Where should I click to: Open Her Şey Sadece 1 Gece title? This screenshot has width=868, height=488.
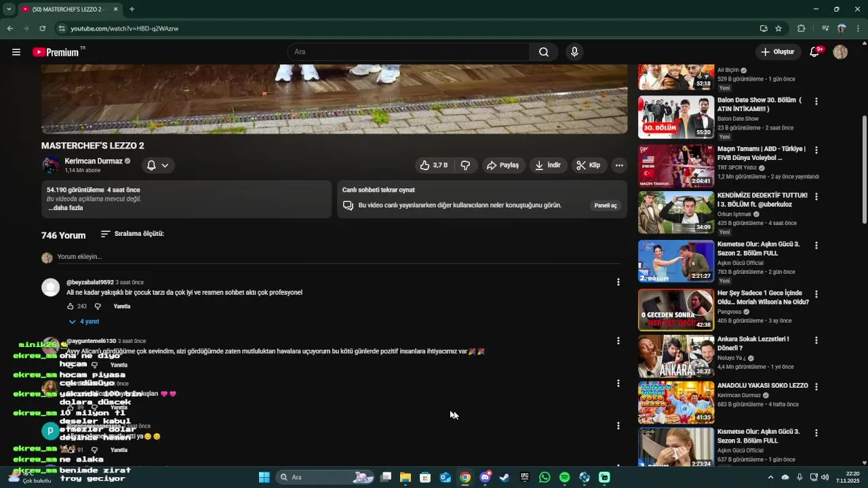(x=763, y=298)
